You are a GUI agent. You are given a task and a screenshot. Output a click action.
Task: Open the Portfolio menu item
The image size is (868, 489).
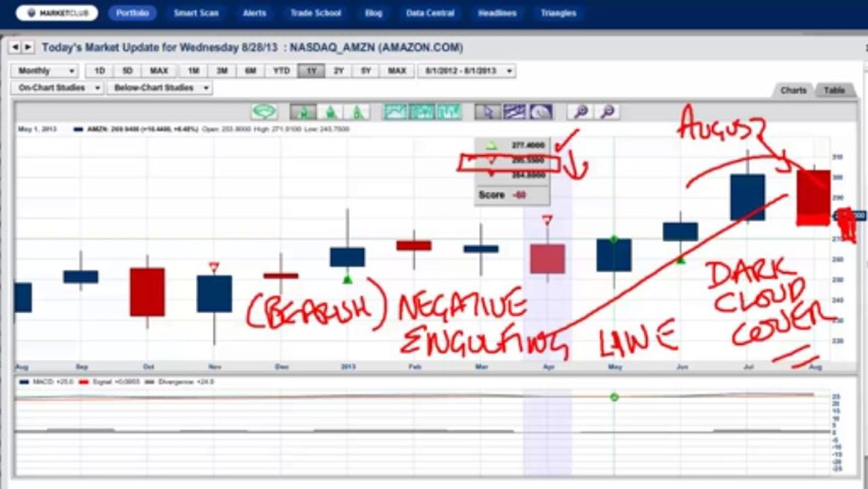tap(132, 13)
